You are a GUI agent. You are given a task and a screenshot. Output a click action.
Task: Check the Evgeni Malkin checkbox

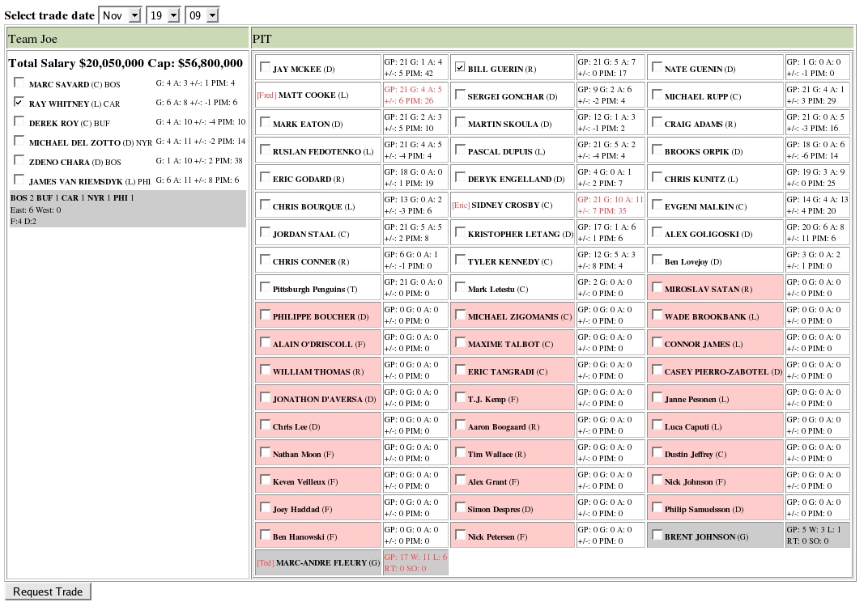coord(657,205)
